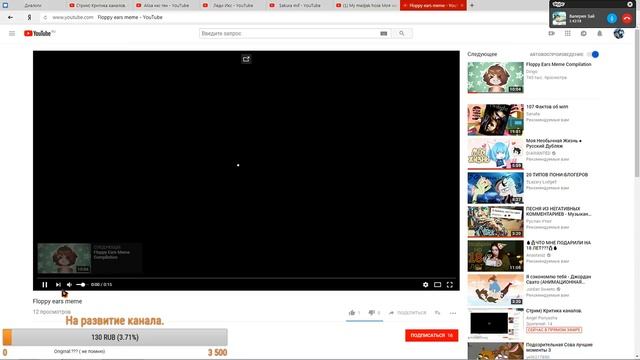Viewport: 640px width, 360px height.
Task: Open the upload video camera icon
Action: point(551,33)
